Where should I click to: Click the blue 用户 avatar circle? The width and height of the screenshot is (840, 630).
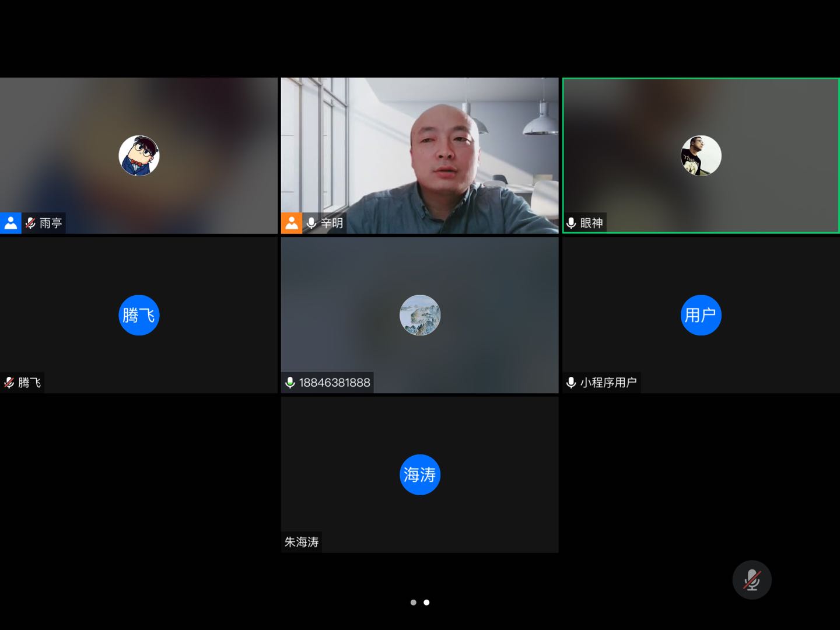pyautogui.click(x=701, y=315)
